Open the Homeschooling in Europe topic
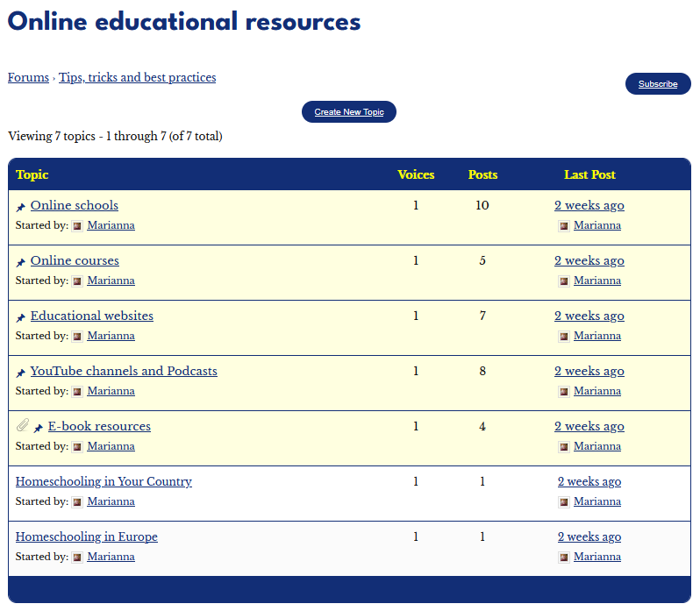The height and width of the screenshot is (611, 700). 87,537
